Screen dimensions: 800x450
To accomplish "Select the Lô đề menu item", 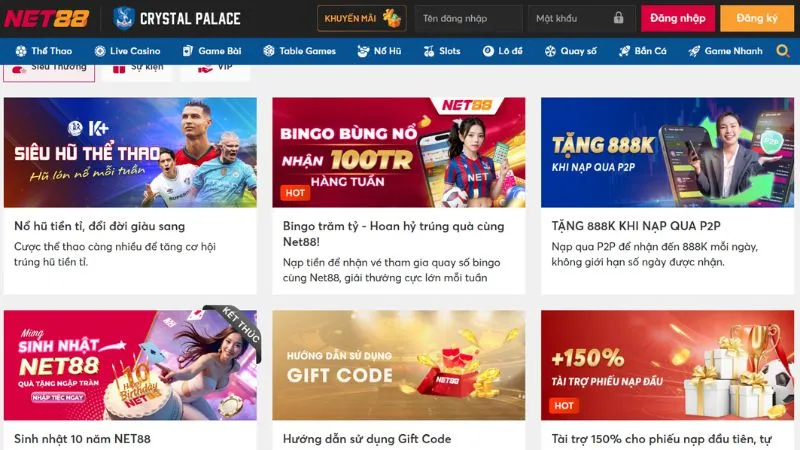I will tap(503, 51).
